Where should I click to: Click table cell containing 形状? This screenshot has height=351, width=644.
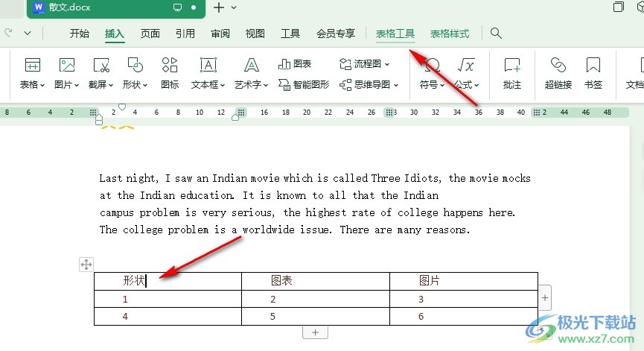[x=168, y=281]
